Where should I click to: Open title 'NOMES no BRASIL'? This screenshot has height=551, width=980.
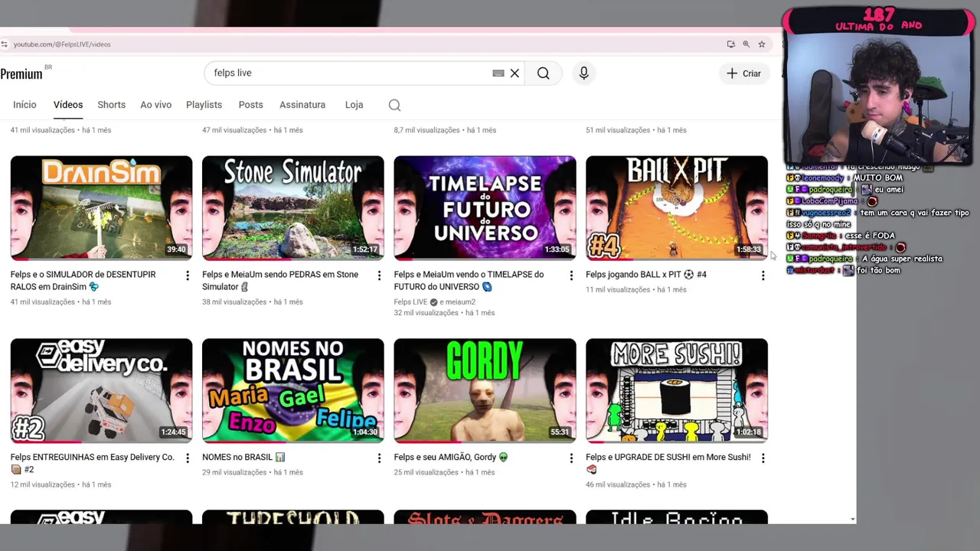243,457
